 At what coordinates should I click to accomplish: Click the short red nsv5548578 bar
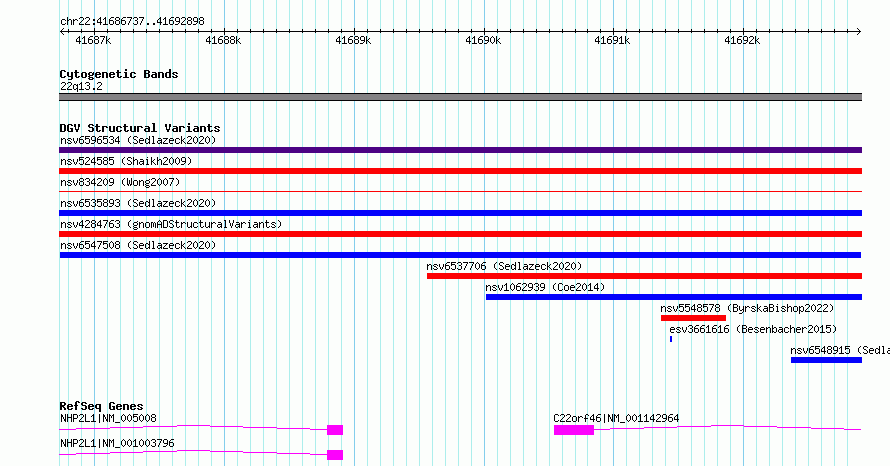(x=693, y=318)
